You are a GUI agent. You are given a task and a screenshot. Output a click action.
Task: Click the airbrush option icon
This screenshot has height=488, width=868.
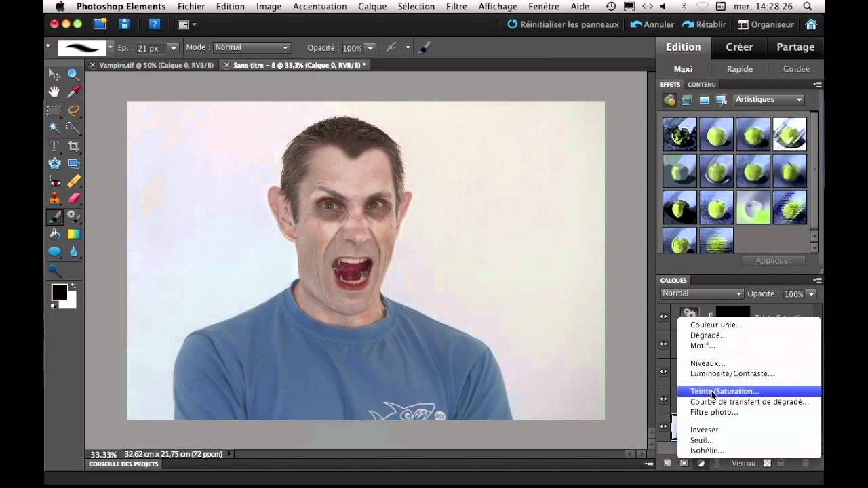pyautogui.click(x=391, y=47)
